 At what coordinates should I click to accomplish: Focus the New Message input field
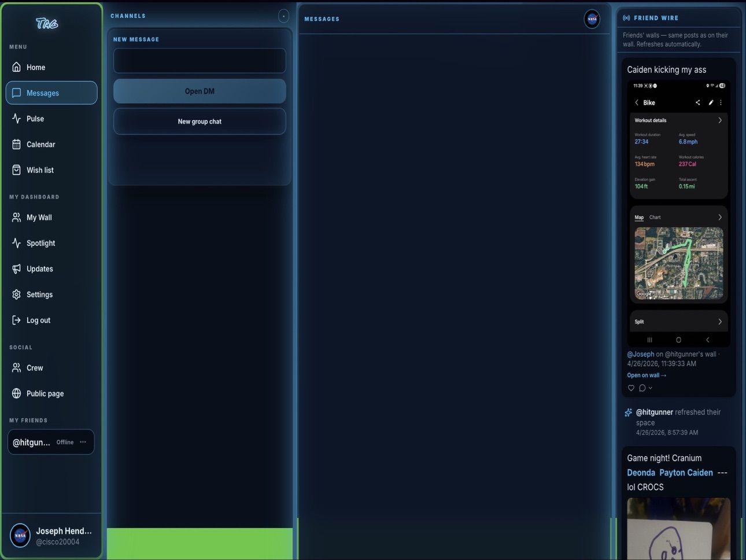click(200, 61)
